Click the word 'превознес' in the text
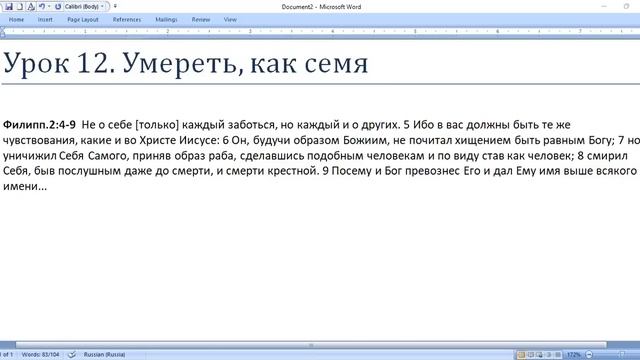 point(433,171)
